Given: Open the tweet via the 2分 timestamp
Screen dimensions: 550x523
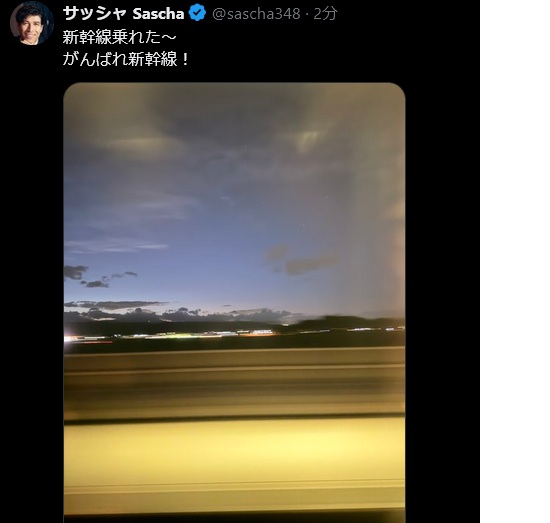Looking at the screenshot, I should [325, 14].
